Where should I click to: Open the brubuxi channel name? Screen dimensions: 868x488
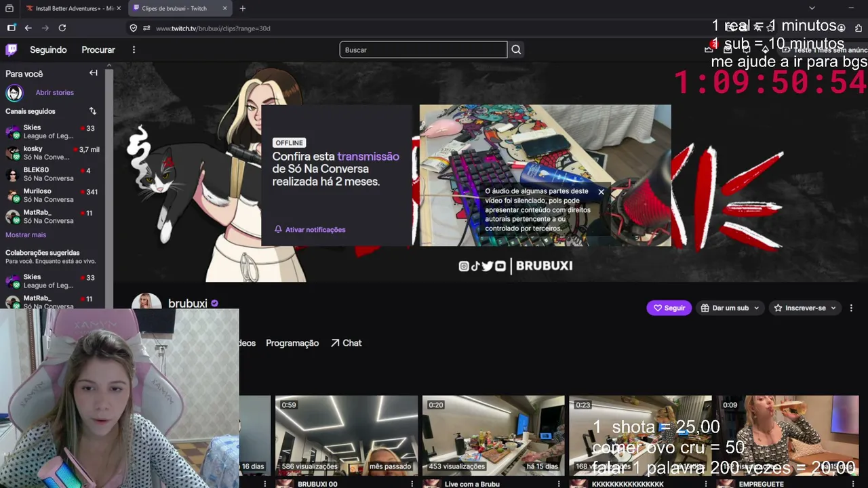point(188,304)
